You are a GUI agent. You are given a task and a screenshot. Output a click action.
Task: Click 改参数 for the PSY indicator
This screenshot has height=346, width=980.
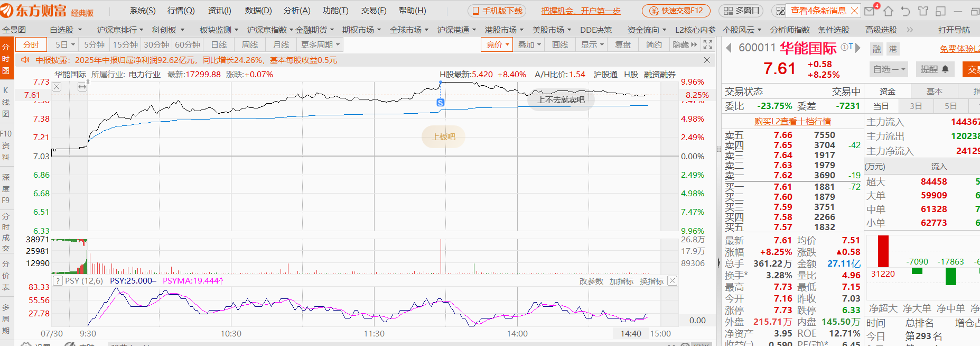pos(591,281)
